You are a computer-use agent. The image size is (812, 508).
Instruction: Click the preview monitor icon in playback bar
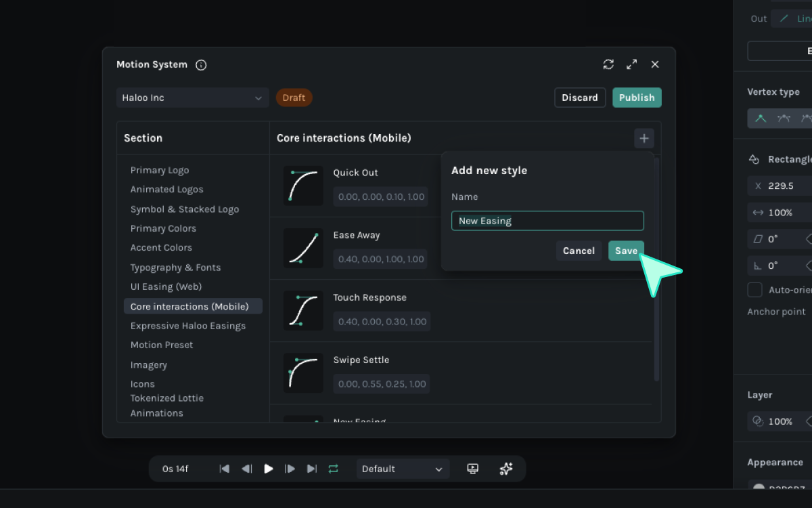pos(473,469)
